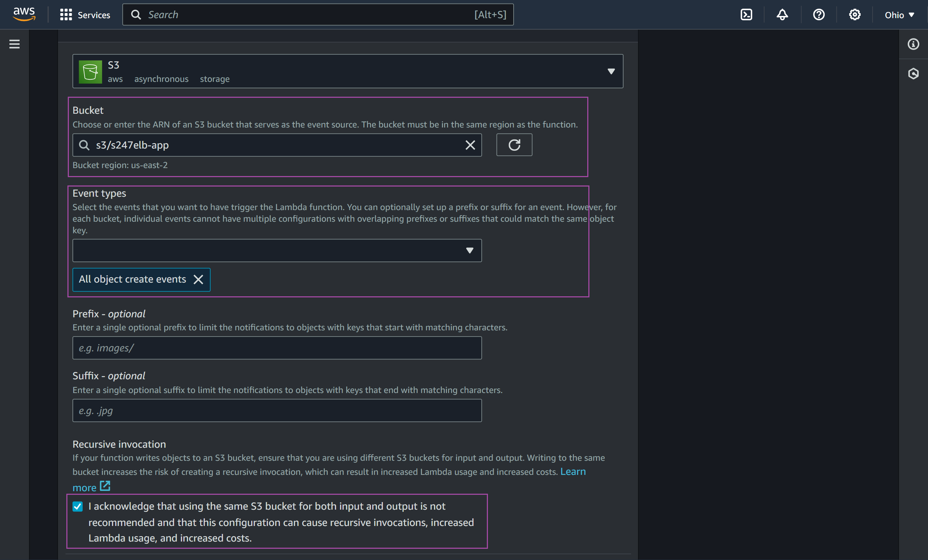Click the global settings icon top-right
The width and height of the screenshot is (928, 560).
click(854, 14)
